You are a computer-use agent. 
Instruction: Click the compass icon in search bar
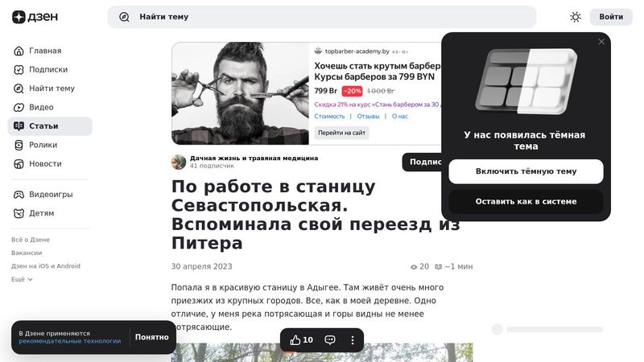124,17
